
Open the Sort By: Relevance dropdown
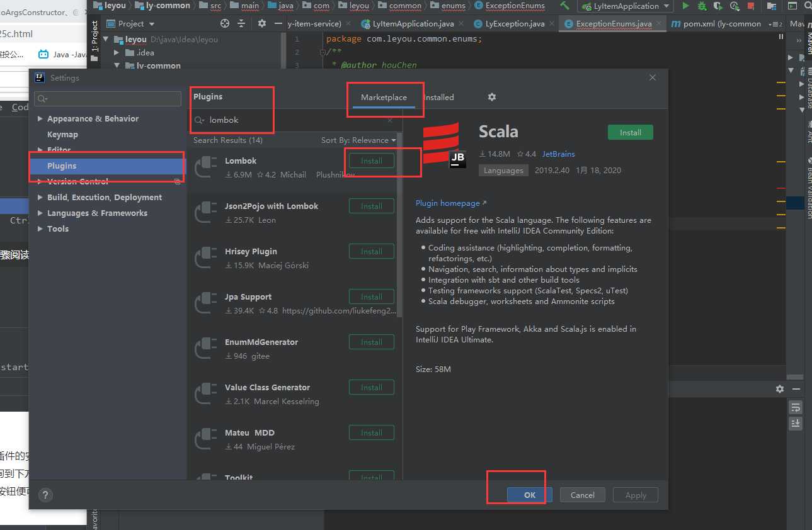point(358,140)
